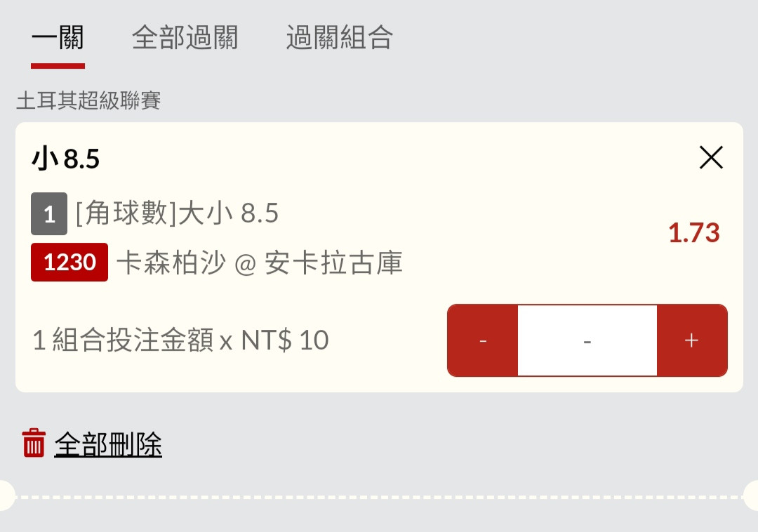The image size is (758, 532).
Task: Open match 卡森柏沙 @ 安卡拉古庫
Action: 260,263
